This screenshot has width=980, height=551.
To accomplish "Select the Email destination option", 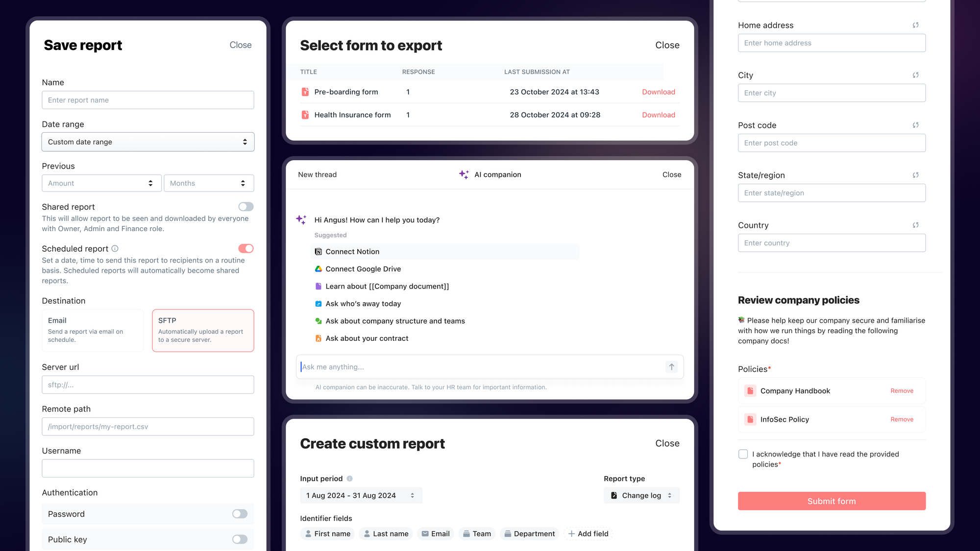I will click(93, 330).
